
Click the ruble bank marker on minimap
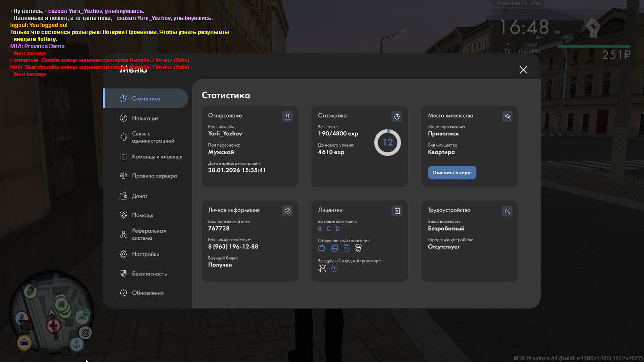click(30, 291)
